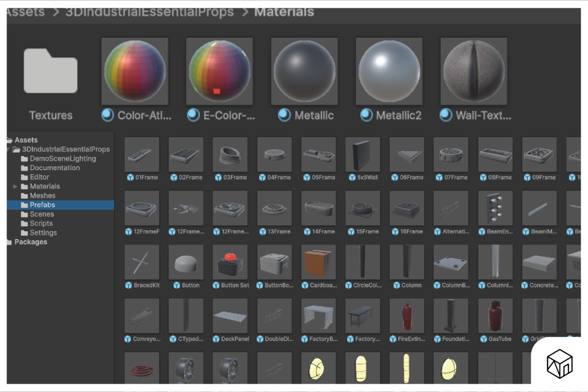Click the prefab cube icon beside Column

(x=395, y=285)
